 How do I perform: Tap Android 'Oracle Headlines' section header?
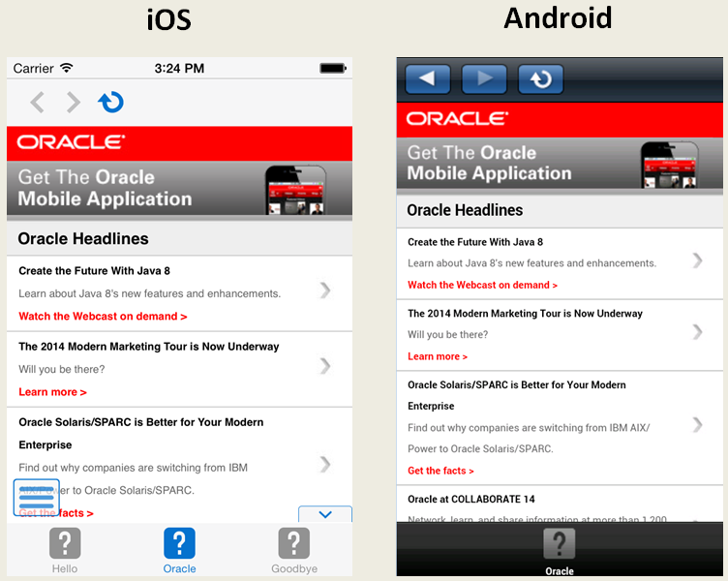[560, 210]
